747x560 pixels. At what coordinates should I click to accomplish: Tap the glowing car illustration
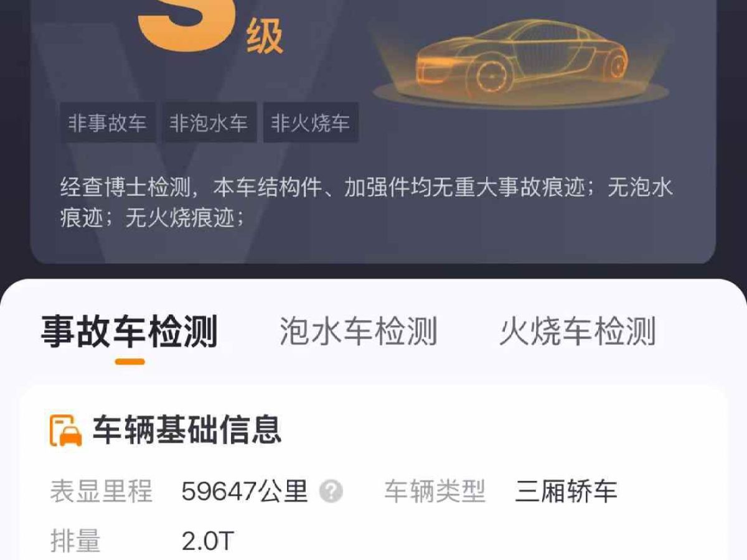point(520,59)
